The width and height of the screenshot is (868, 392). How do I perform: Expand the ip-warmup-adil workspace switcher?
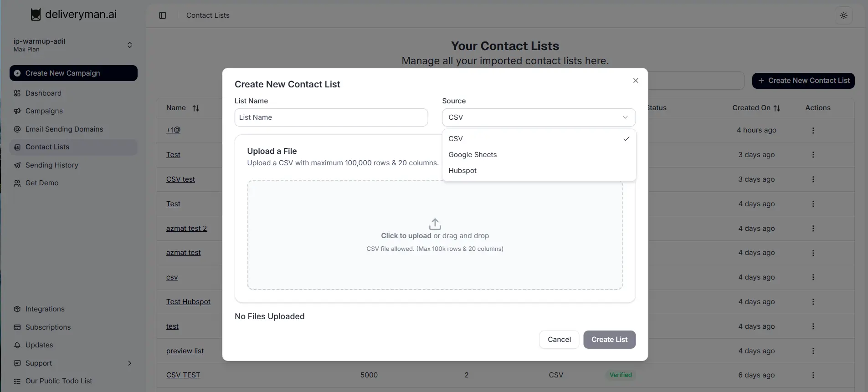coord(129,45)
